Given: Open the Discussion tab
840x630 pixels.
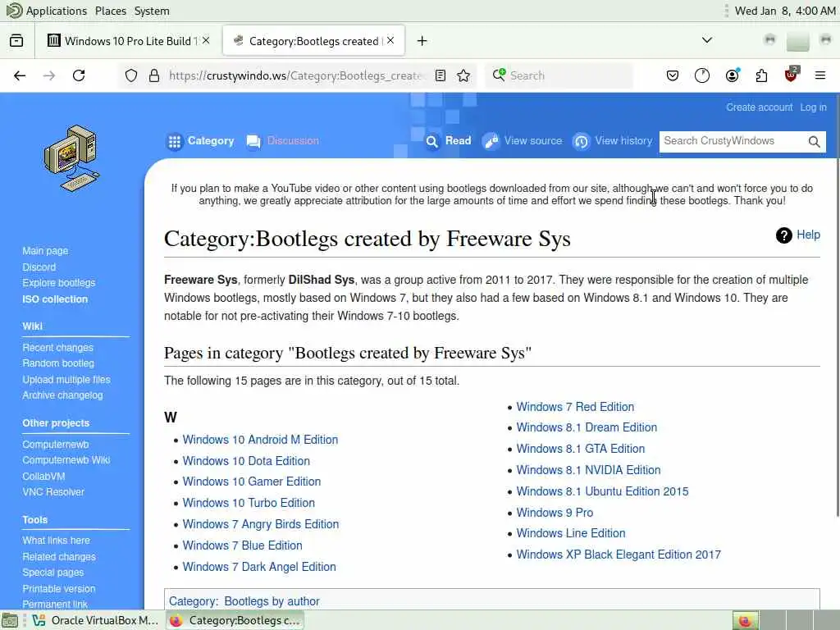Looking at the screenshot, I should click(283, 141).
